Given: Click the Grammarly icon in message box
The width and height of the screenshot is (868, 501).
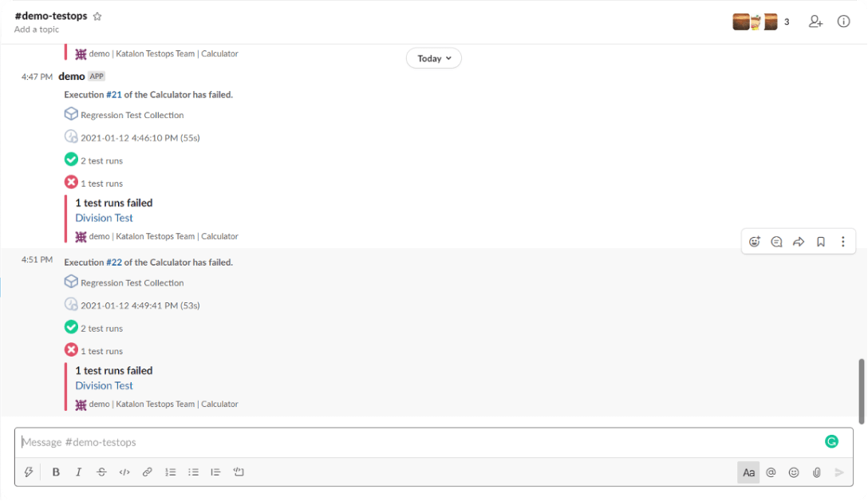Looking at the screenshot, I should tap(831, 441).
